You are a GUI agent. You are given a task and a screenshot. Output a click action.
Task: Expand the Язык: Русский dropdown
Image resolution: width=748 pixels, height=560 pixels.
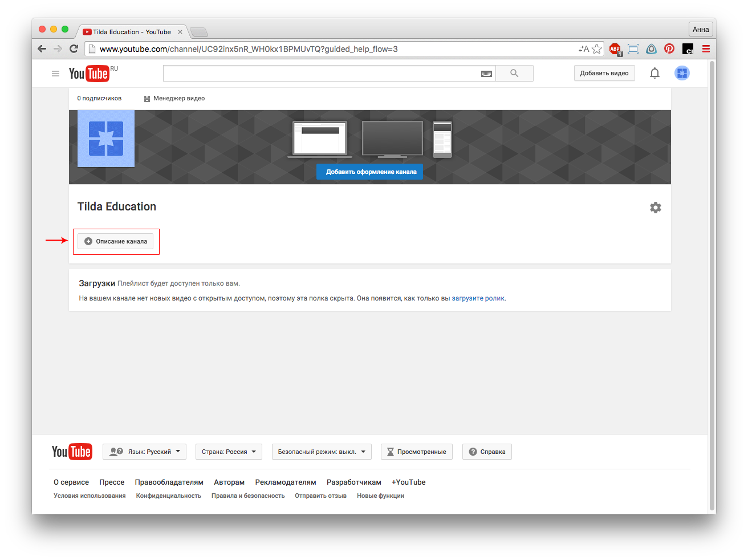(145, 452)
